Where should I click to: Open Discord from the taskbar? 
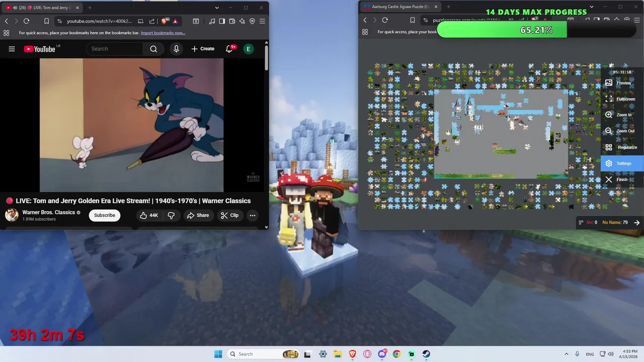[x=382, y=354]
